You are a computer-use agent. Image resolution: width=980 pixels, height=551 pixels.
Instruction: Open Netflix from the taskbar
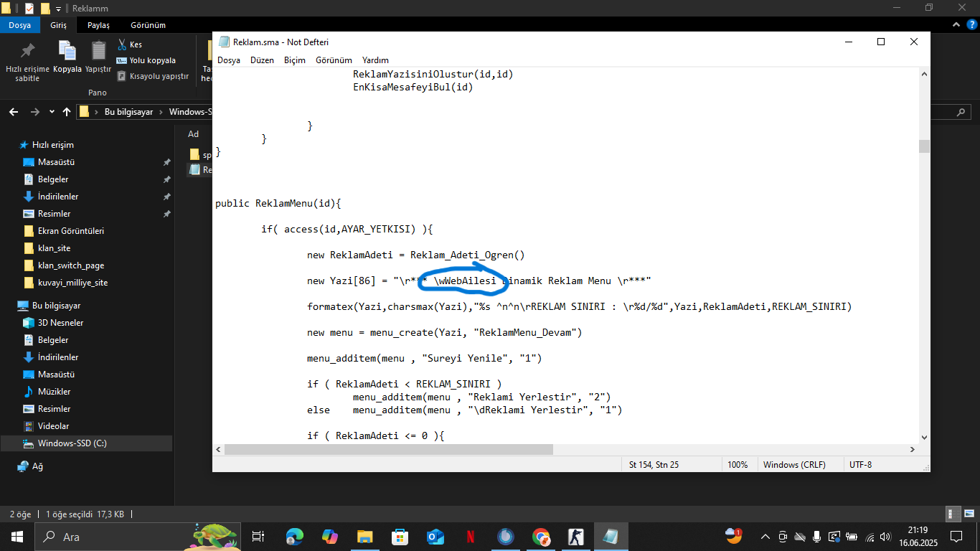pyautogui.click(x=471, y=537)
